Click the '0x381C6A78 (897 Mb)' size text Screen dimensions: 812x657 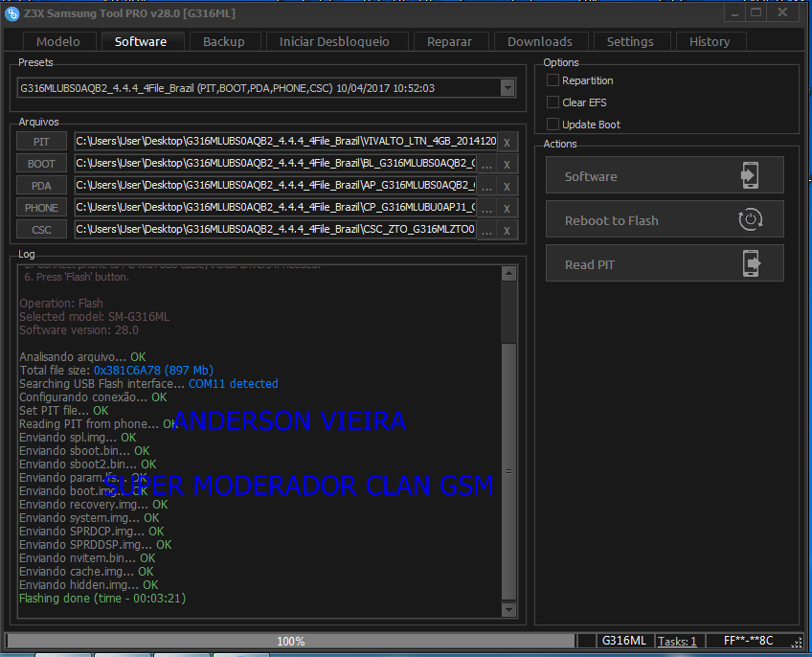pyautogui.click(x=153, y=371)
